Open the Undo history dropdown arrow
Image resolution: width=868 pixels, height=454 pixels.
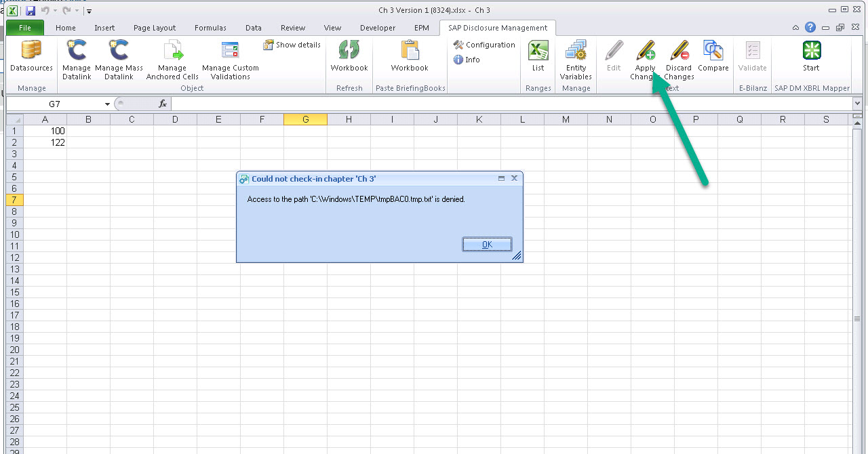(x=55, y=12)
